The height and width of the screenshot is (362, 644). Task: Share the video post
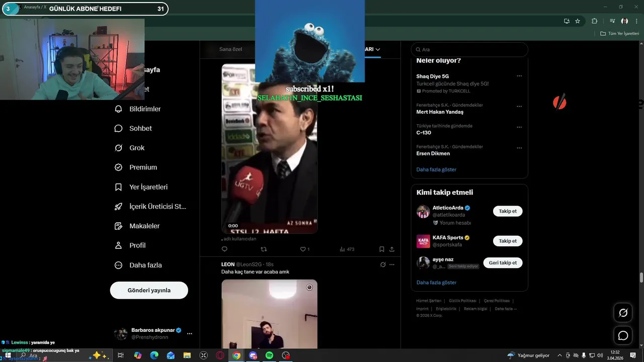(x=392, y=249)
